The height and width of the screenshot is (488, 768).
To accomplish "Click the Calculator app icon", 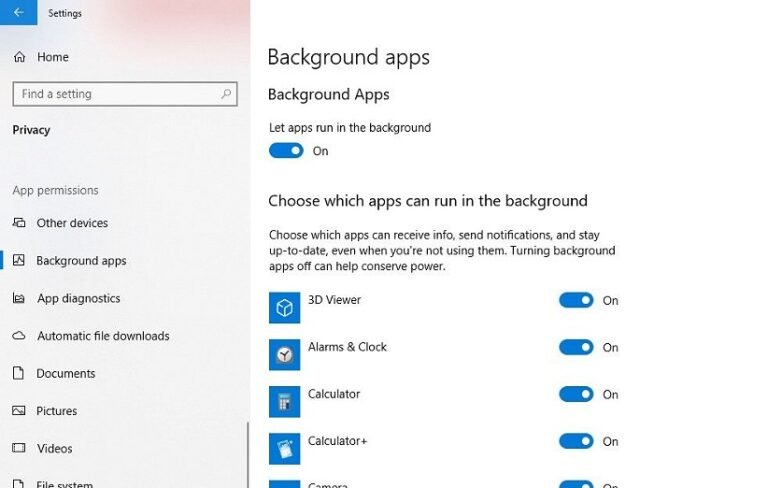I will 284,402.
